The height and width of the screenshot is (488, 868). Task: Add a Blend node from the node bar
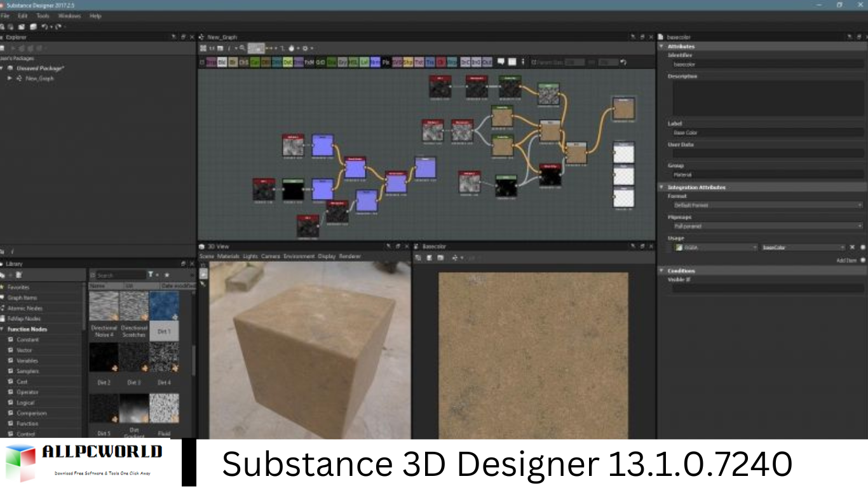222,62
